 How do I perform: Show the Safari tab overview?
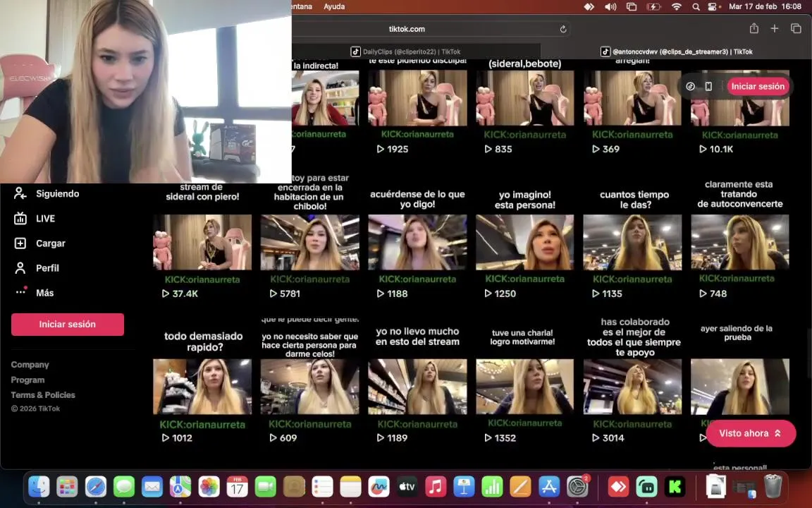click(x=796, y=28)
